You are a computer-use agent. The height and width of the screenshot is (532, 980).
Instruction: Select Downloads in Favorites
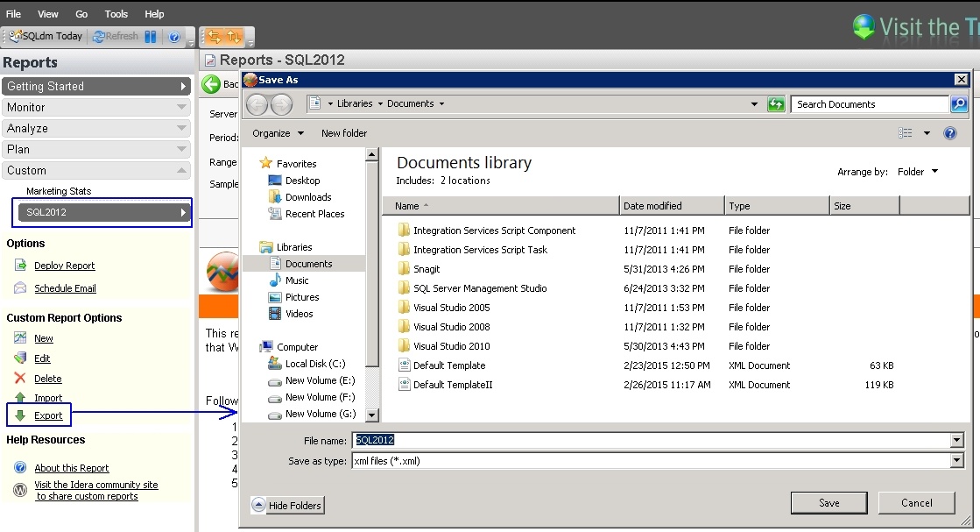pos(308,197)
